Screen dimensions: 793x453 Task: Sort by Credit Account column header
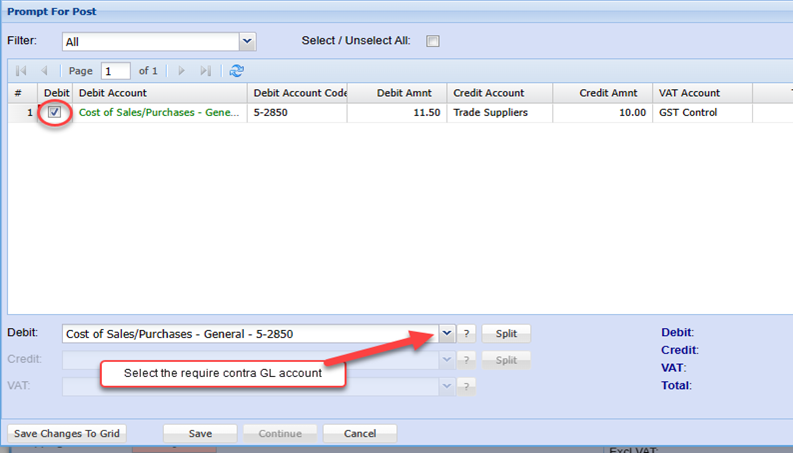click(500, 93)
